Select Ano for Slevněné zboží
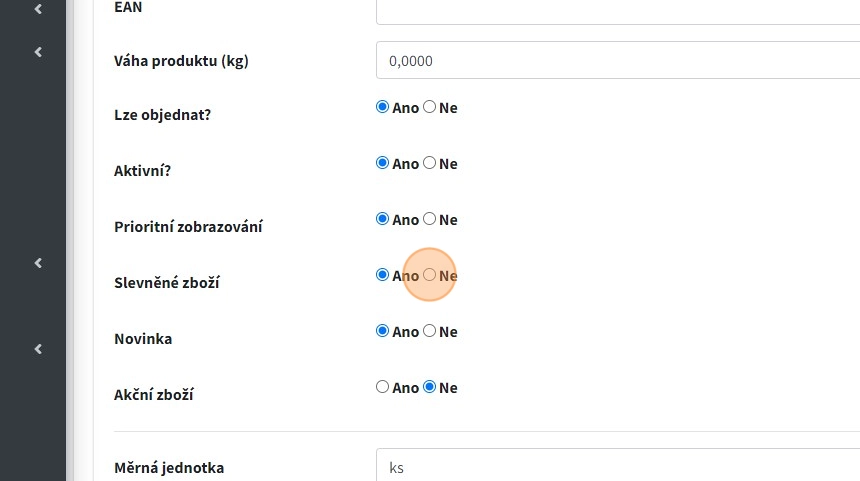 (x=382, y=275)
